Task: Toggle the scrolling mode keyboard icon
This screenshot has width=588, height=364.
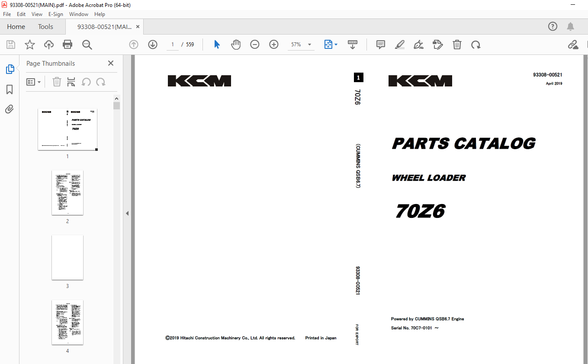Action: click(353, 45)
